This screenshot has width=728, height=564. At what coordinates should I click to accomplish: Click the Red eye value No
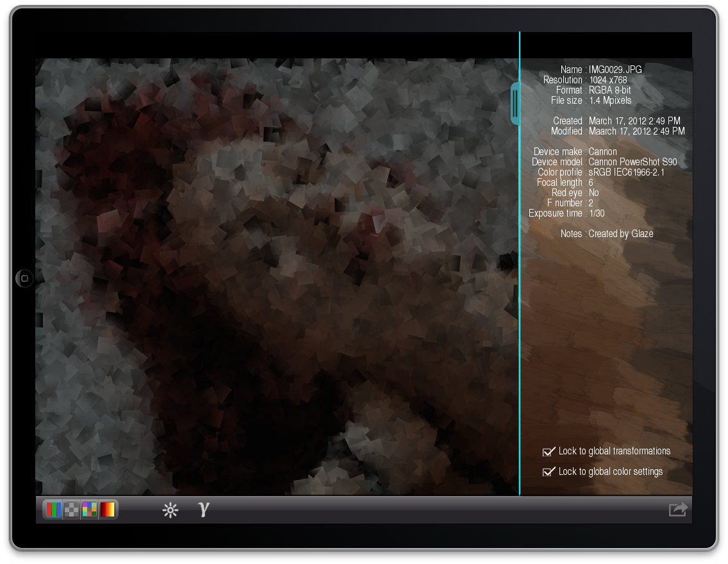tap(594, 193)
